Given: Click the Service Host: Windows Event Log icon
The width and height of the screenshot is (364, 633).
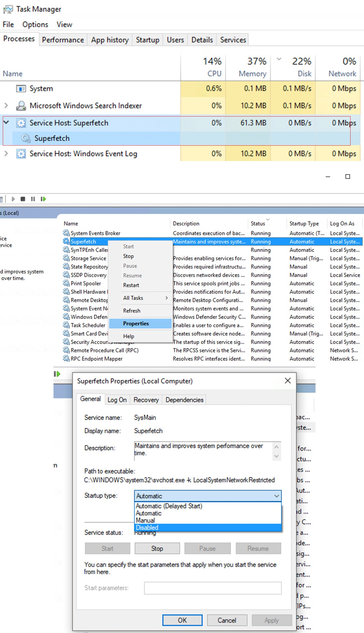Looking at the screenshot, I should tap(21, 154).
